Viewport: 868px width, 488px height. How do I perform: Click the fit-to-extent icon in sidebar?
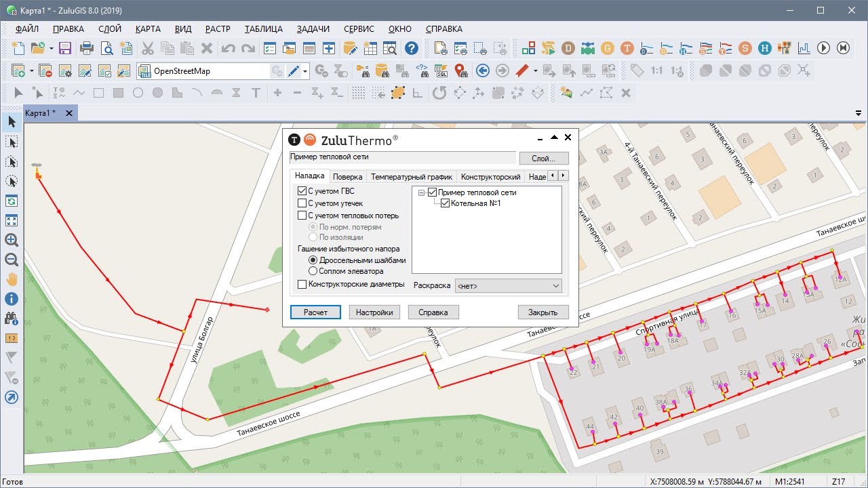12,220
